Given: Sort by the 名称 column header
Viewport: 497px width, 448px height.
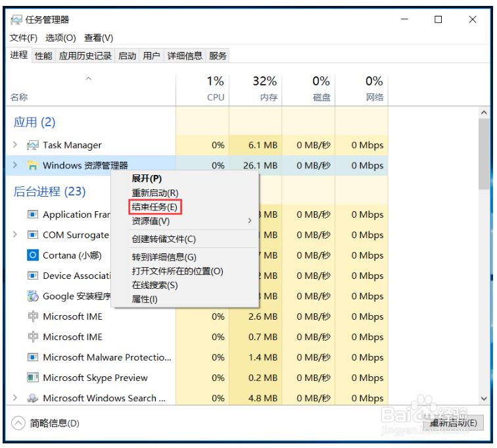Looking at the screenshot, I should pos(91,89).
